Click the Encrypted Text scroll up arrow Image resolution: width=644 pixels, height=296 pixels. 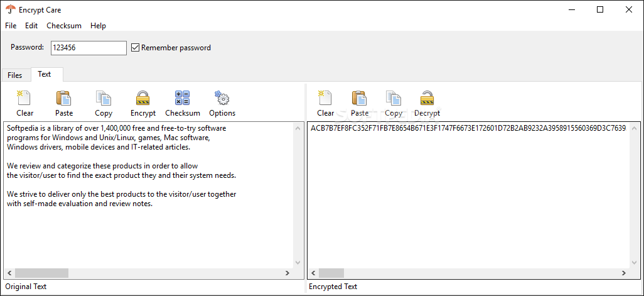point(635,128)
